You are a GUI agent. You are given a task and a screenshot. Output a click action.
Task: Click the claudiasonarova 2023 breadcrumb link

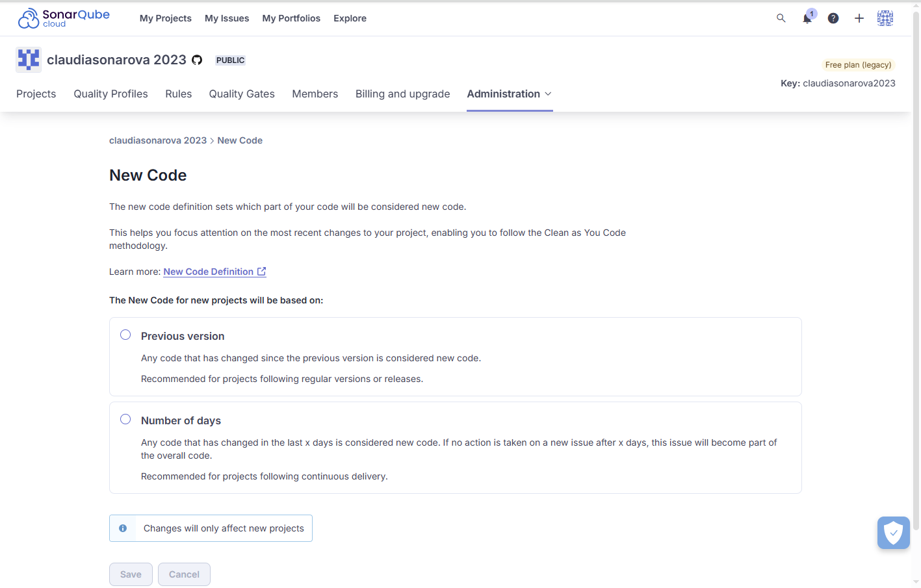pyautogui.click(x=158, y=140)
